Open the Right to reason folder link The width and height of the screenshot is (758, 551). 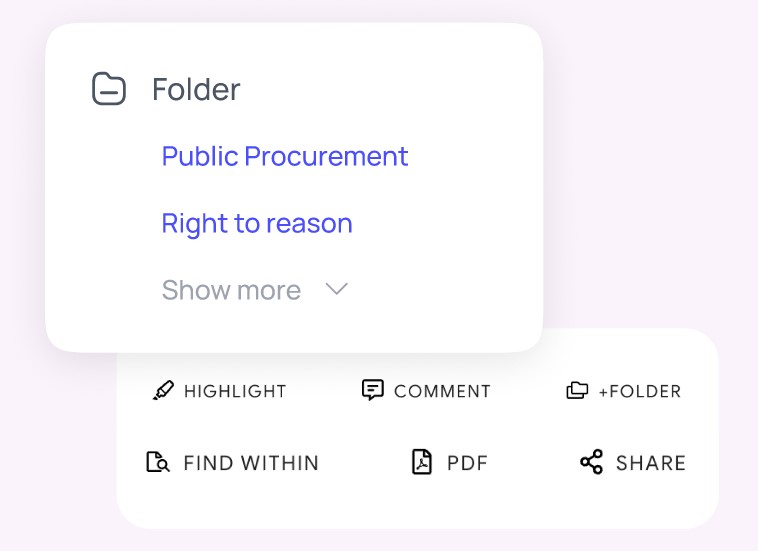(x=257, y=223)
